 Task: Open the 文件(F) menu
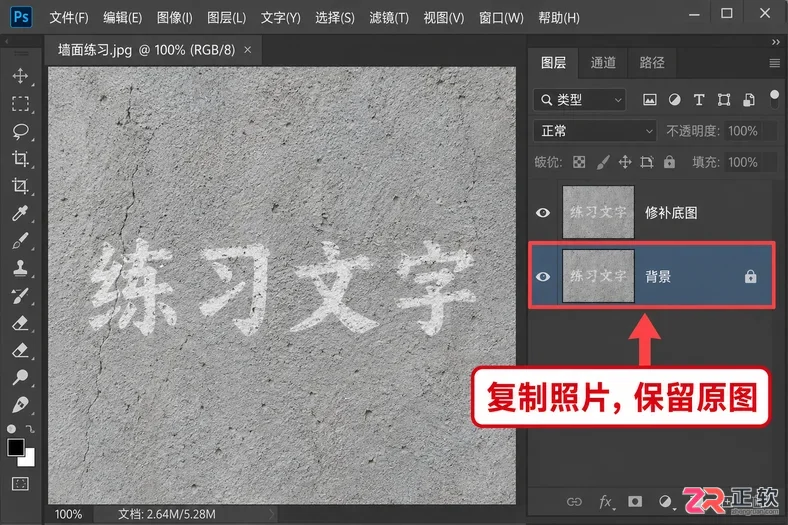(69, 18)
